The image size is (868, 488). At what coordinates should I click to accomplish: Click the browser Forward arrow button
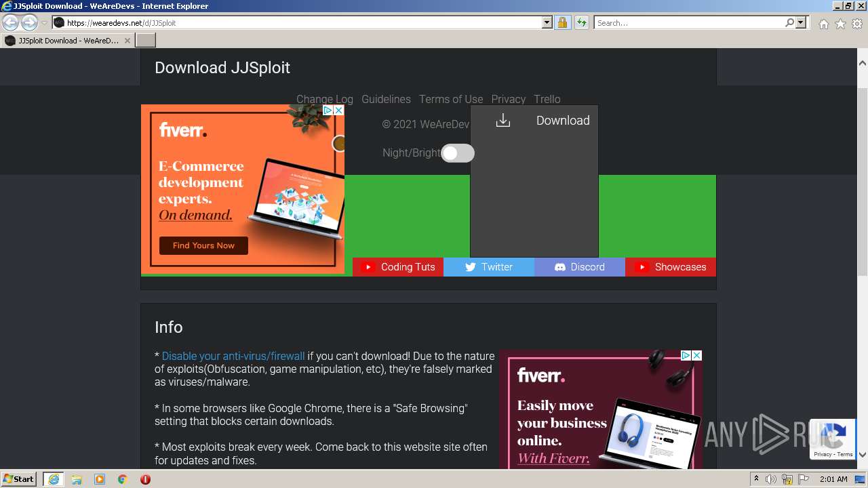point(29,22)
